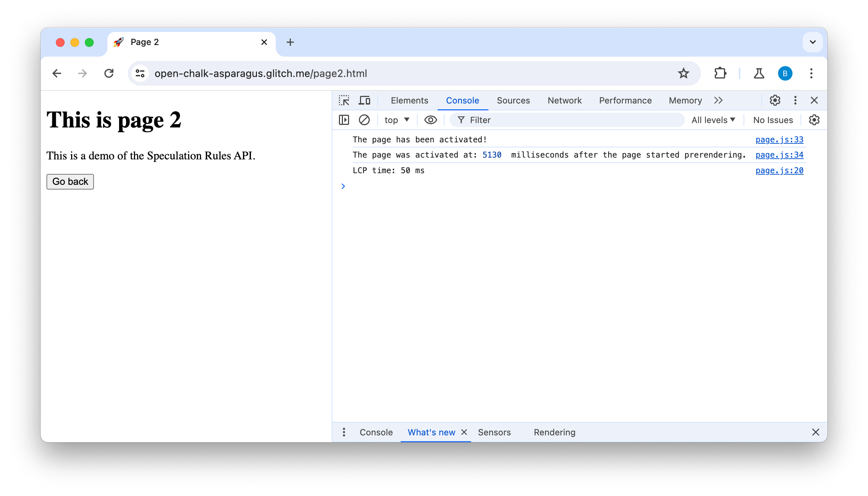Close the What's new tab

464,432
